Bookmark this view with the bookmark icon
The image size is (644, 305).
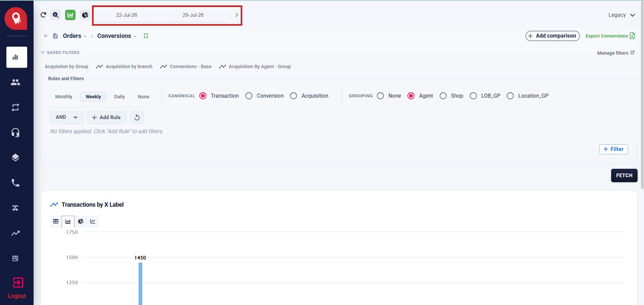pos(146,36)
